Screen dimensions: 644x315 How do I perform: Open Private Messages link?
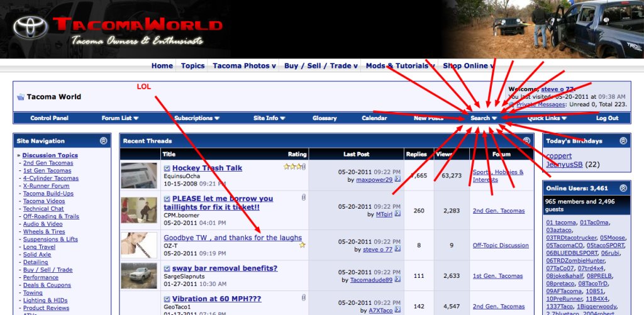pos(540,105)
